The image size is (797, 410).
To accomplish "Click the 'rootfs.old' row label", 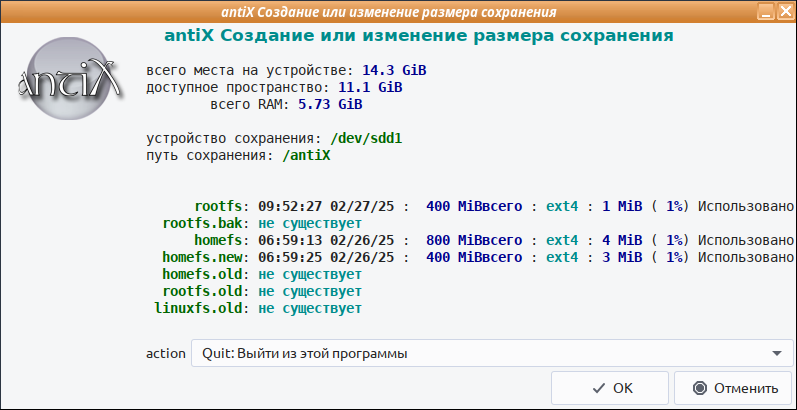I will [x=202, y=291].
